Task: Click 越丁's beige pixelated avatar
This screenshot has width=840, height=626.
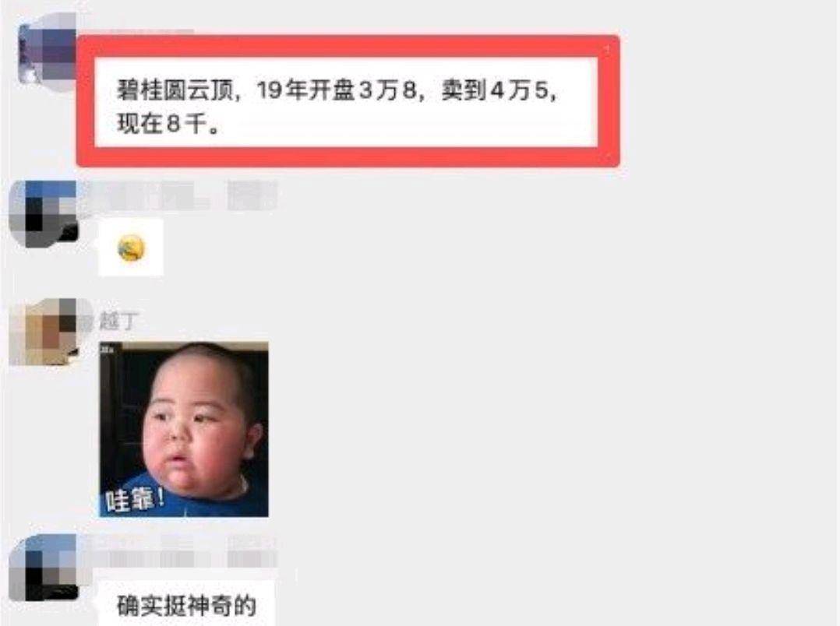Action: pos(44,332)
